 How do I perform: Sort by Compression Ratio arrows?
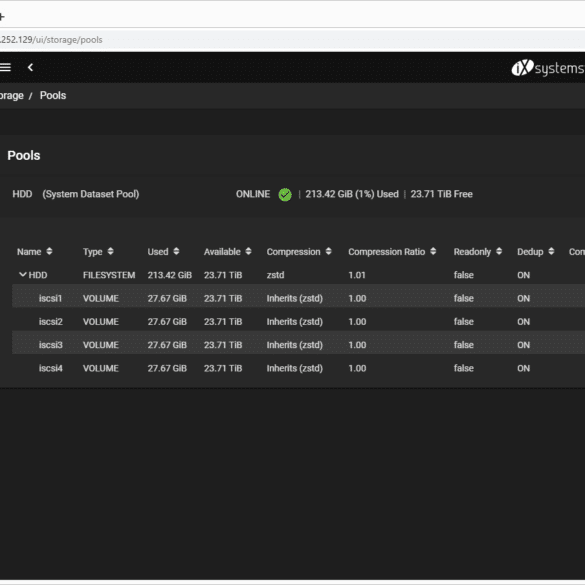433,251
